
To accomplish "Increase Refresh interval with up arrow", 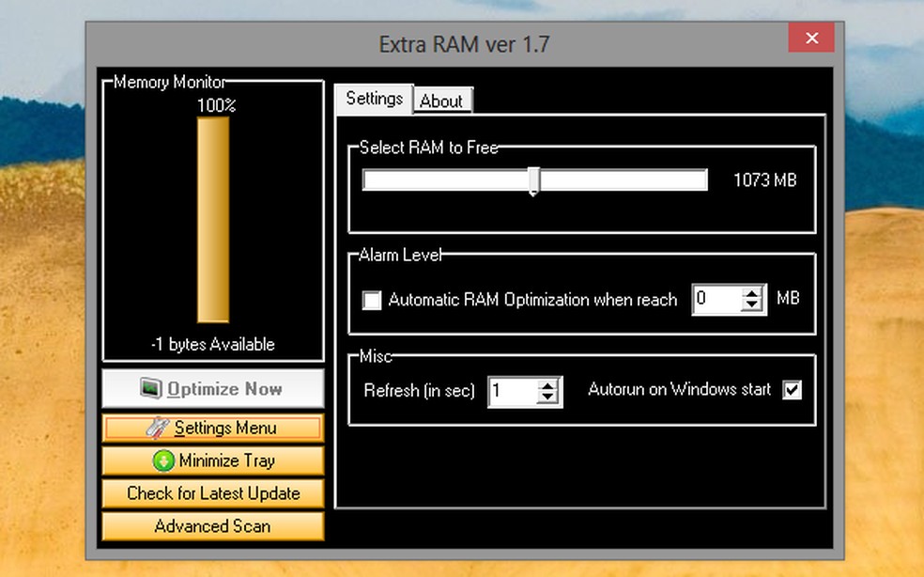I will [x=549, y=384].
